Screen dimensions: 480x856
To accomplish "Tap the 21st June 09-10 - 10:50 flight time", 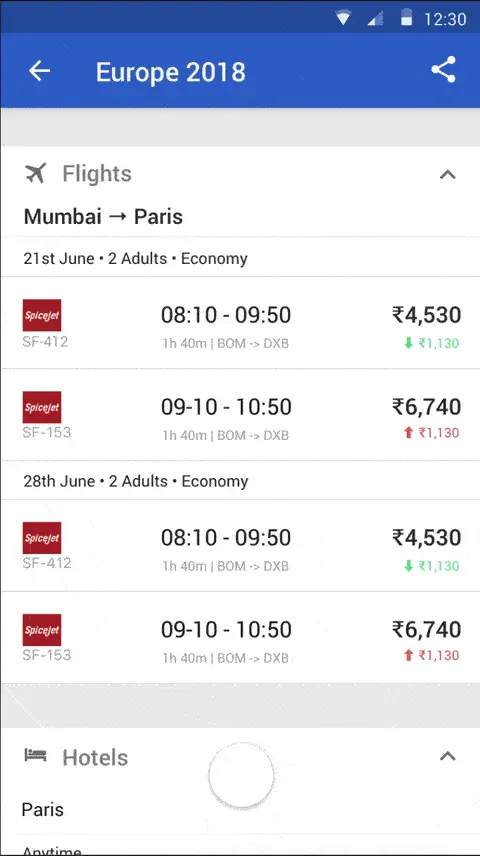I will 226,407.
